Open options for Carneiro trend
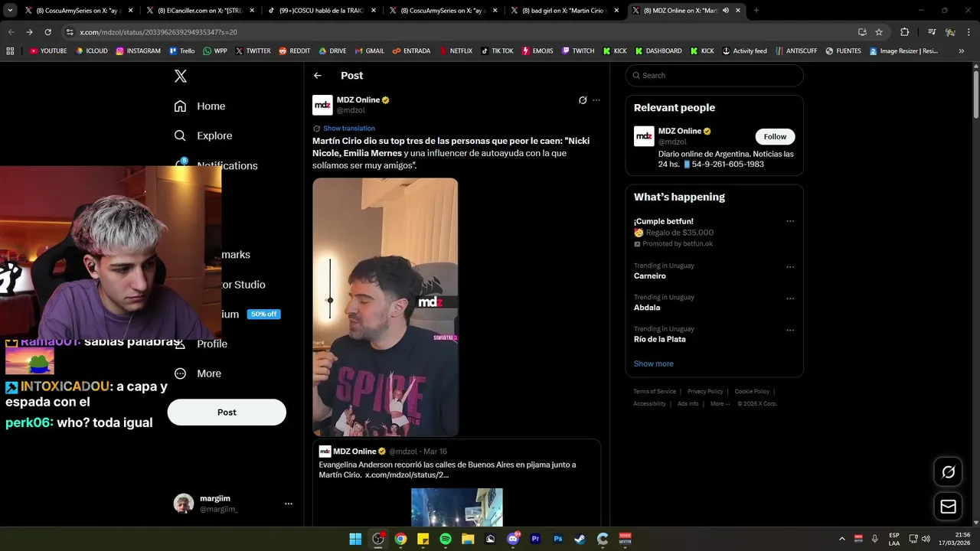The height and width of the screenshot is (551, 980). [790, 267]
